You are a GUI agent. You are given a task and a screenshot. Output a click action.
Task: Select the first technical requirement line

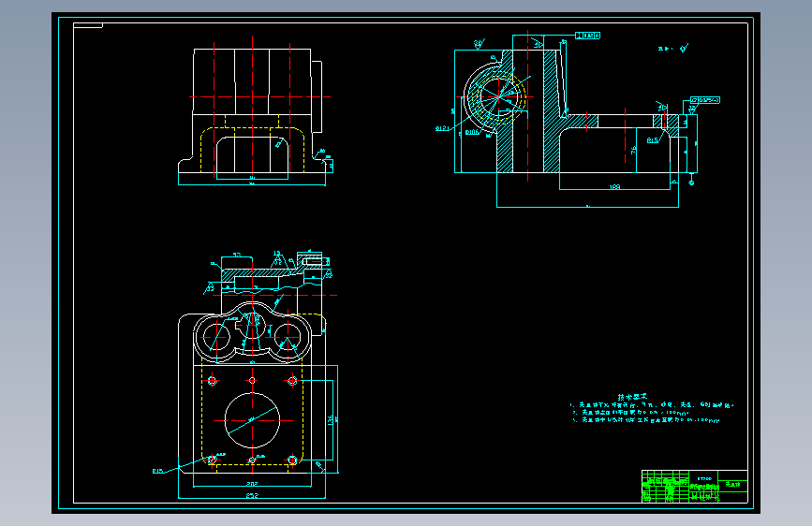[x=652, y=405]
